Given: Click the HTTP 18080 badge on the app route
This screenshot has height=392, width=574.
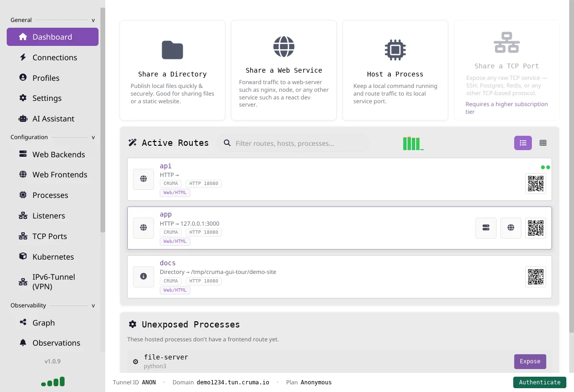Looking at the screenshot, I should 204,232.
